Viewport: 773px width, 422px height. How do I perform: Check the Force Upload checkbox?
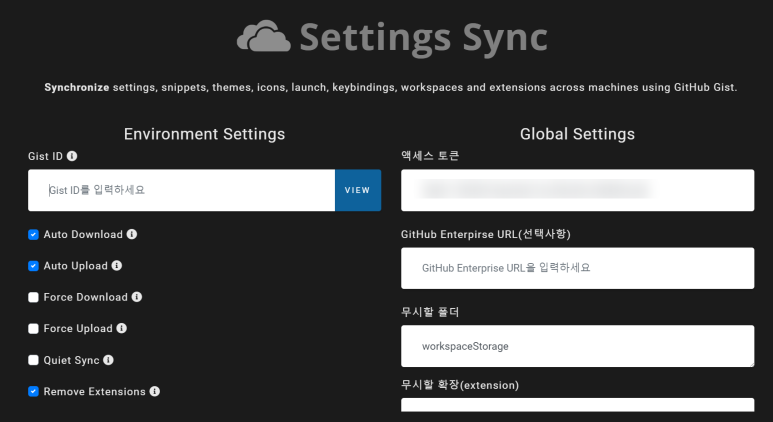(33, 329)
